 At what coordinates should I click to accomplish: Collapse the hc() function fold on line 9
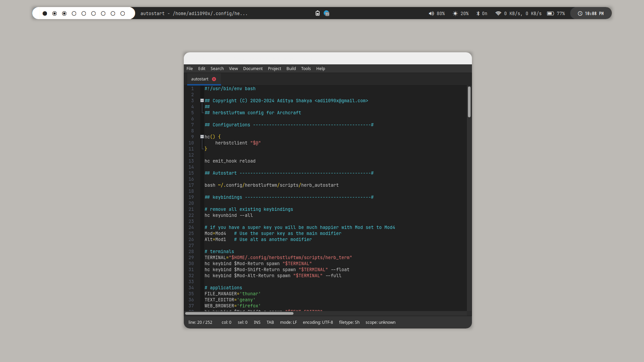(x=202, y=137)
